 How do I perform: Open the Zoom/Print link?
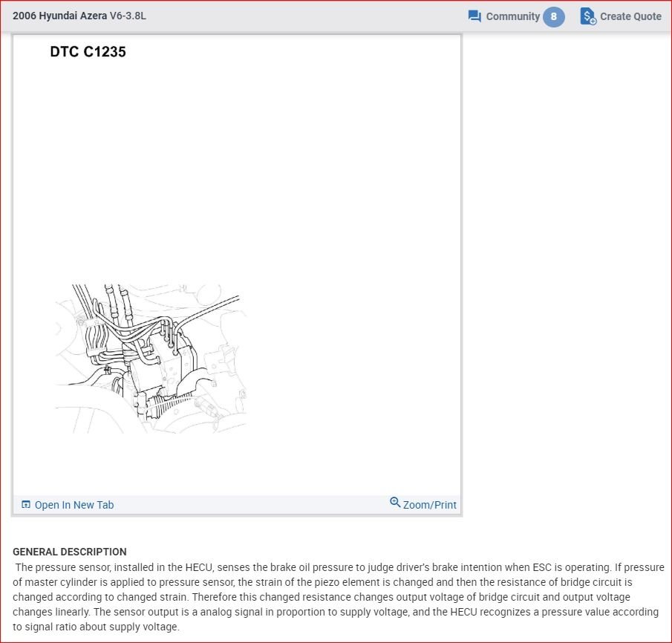(x=429, y=505)
